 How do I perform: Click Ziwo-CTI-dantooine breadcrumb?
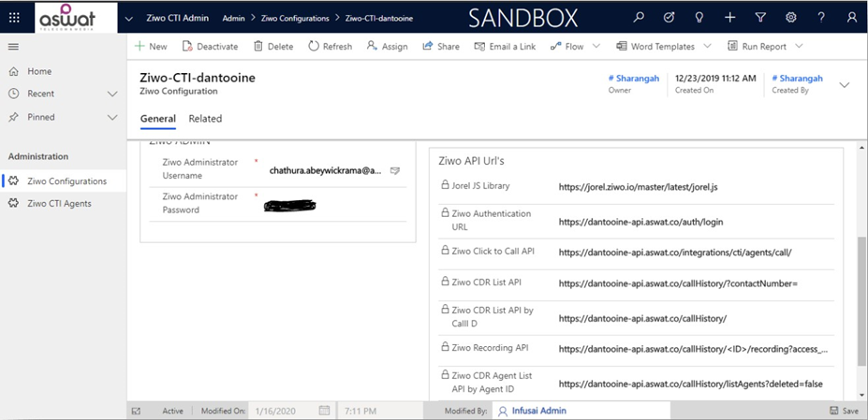(x=378, y=19)
